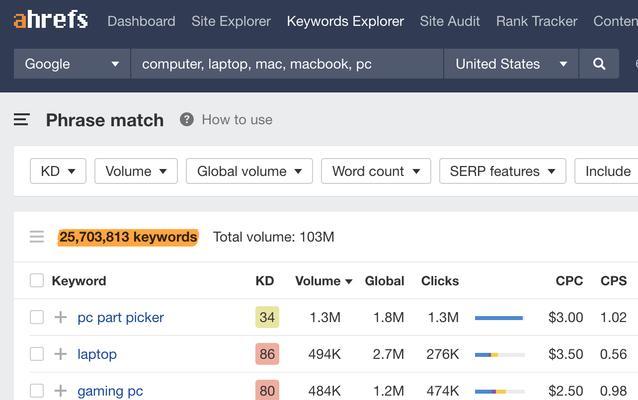
Task: Click the KD column header
Action: pyautogui.click(x=264, y=281)
